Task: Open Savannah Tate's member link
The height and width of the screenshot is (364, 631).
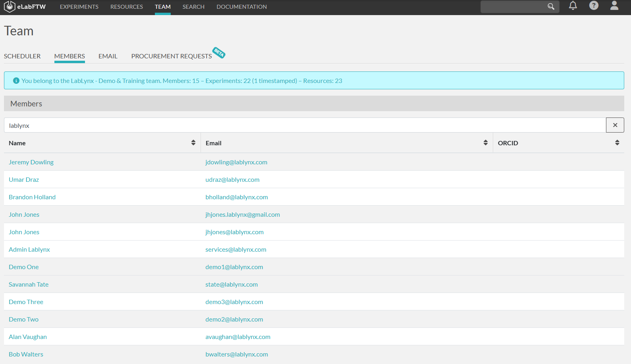Action: click(29, 284)
